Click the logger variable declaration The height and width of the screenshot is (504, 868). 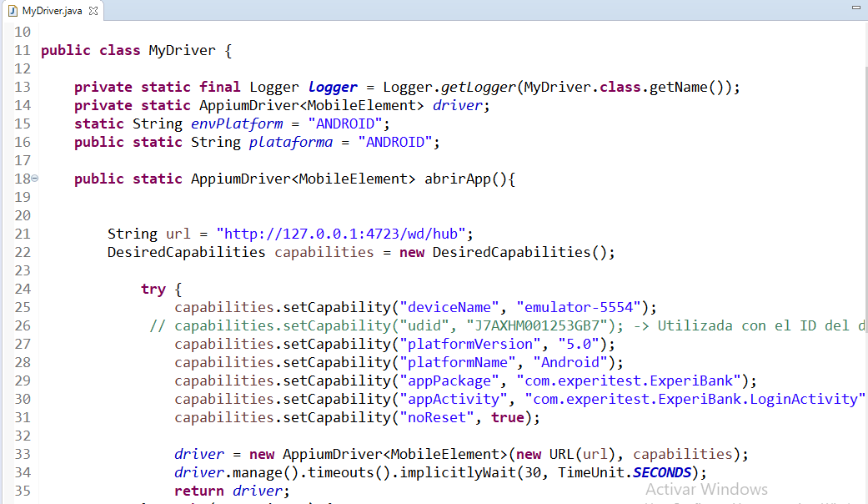pyautogui.click(x=332, y=87)
